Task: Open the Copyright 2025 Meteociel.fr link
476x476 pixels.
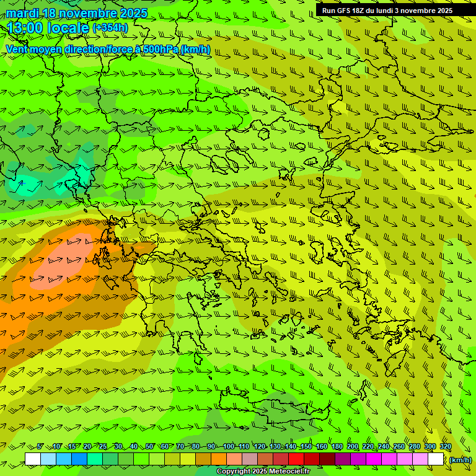Action: (262, 471)
